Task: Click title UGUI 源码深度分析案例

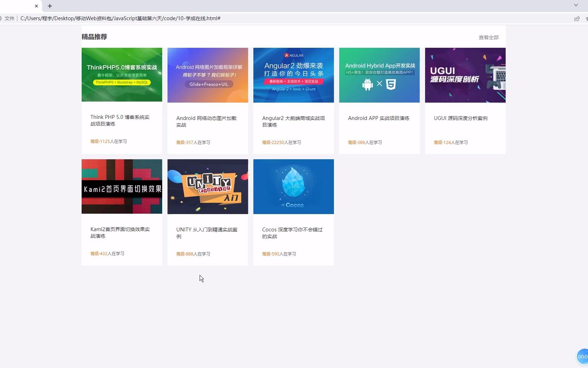Action: [x=461, y=118]
